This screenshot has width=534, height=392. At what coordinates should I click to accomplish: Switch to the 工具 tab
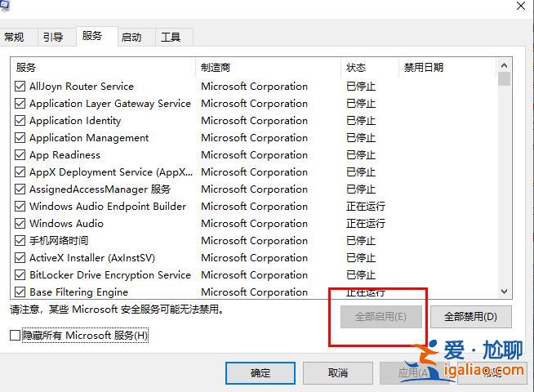174,37
